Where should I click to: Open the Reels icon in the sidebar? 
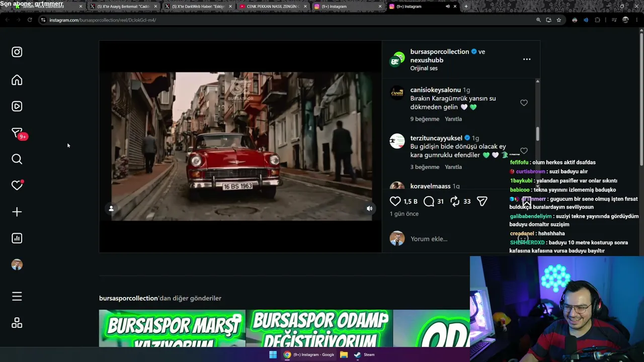pyautogui.click(x=17, y=106)
